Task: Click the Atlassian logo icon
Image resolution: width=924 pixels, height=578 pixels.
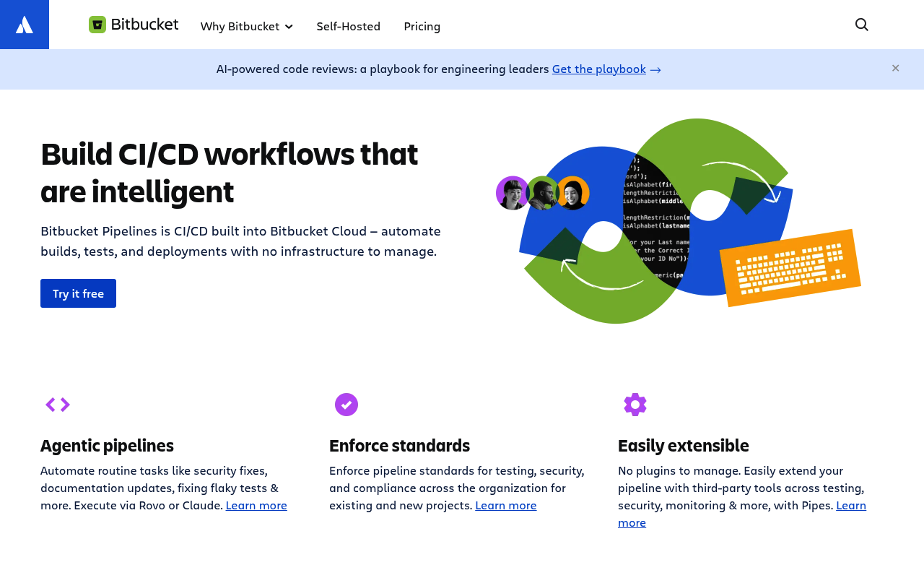Action: coord(25,25)
